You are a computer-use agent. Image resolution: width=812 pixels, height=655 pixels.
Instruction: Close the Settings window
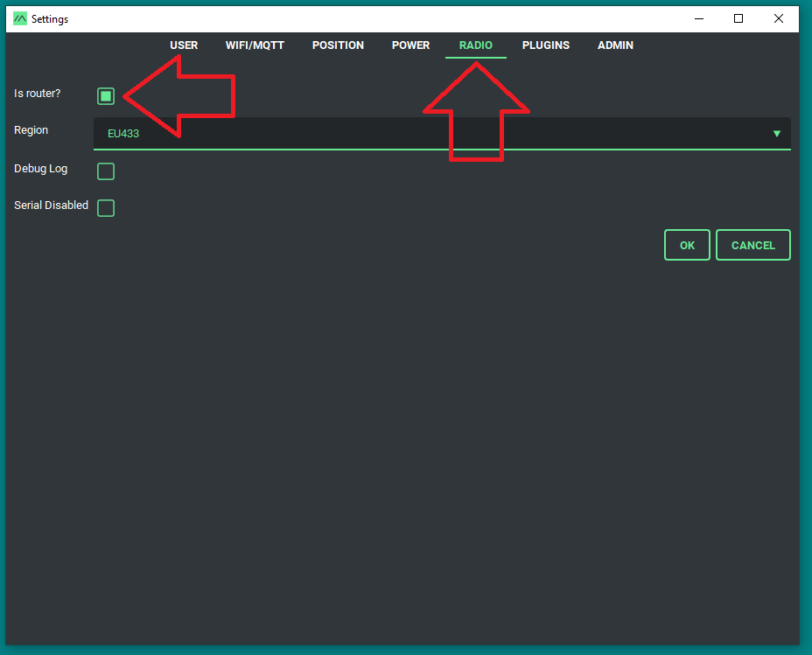[x=779, y=18]
